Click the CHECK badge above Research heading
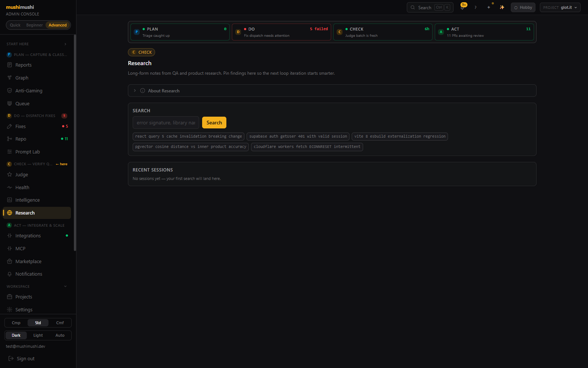Image resolution: width=588 pixels, height=368 pixels. (x=141, y=52)
